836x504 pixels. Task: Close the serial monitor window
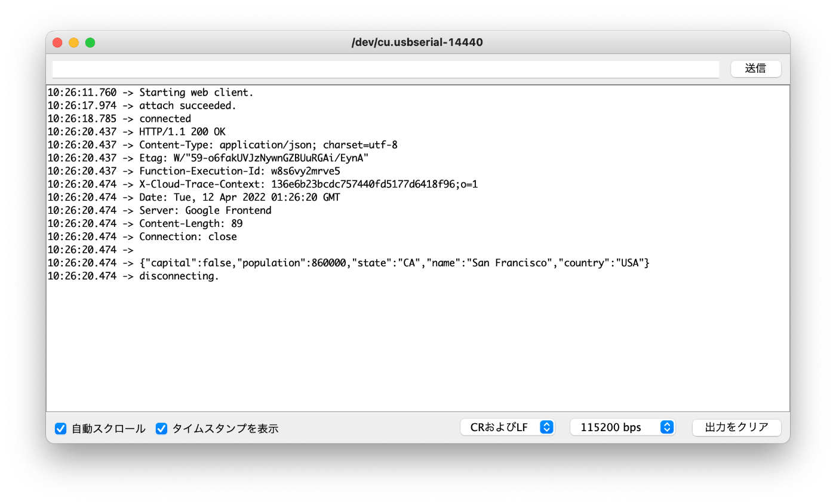click(58, 42)
